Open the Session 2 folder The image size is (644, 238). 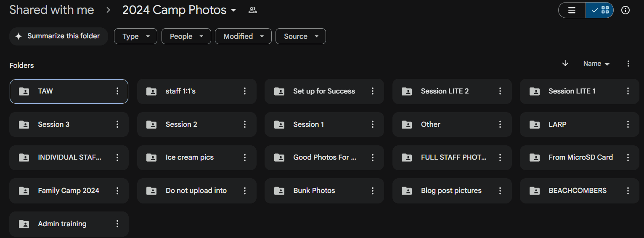click(181, 125)
